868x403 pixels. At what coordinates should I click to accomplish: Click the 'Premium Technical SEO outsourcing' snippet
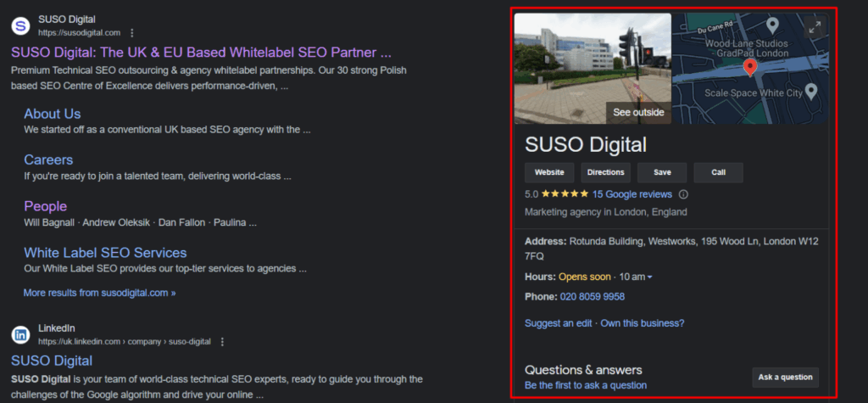209,79
